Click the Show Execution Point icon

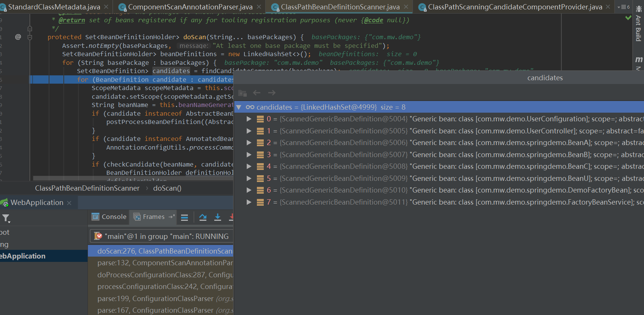pyautogui.click(x=184, y=217)
